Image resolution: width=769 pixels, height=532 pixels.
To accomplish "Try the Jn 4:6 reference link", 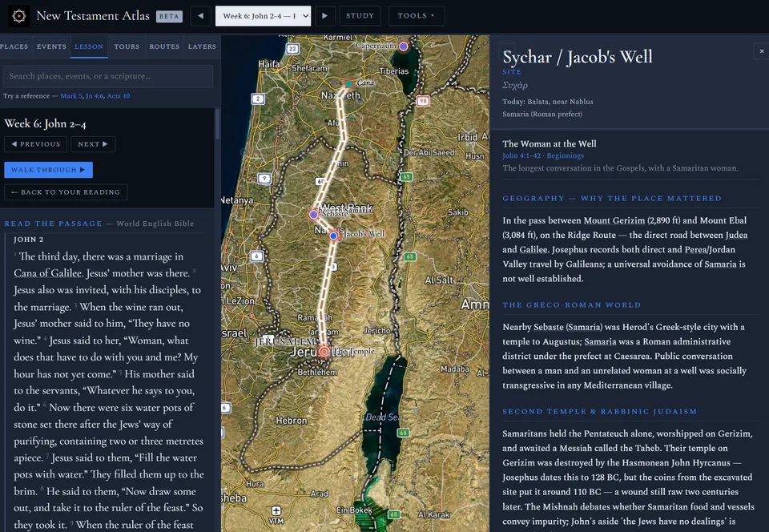I will pos(95,96).
